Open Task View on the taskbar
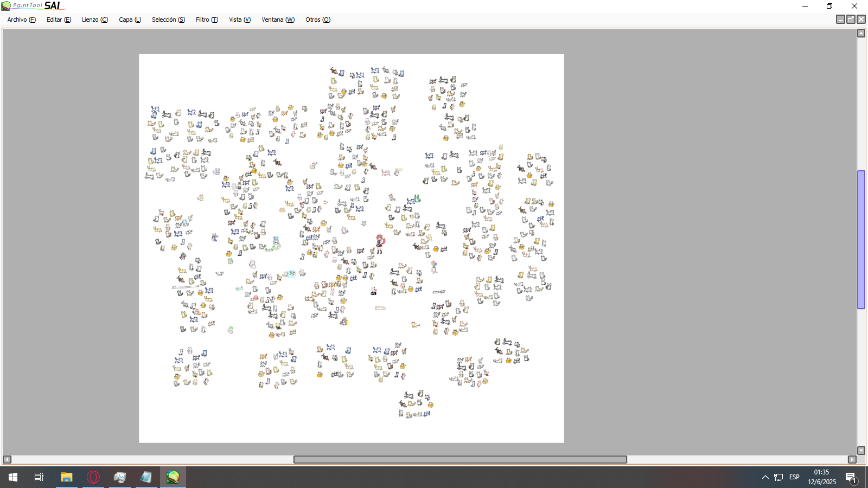This screenshot has height=488, width=868. point(39,477)
